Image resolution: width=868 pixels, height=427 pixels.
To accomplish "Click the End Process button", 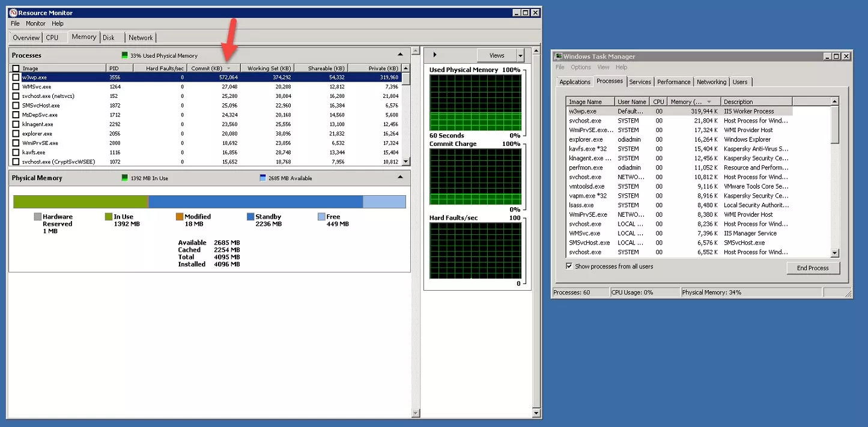I will (813, 268).
